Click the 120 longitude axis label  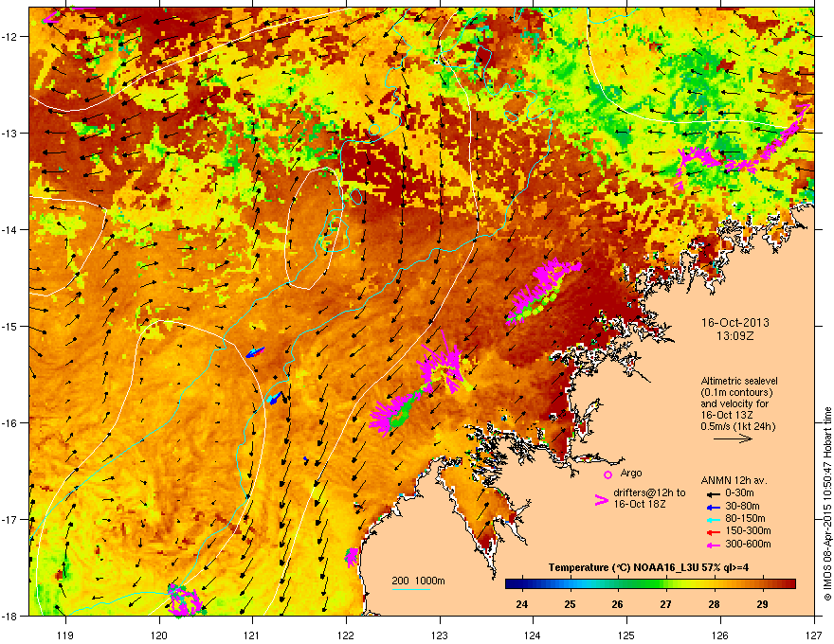[x=159, y=635]
